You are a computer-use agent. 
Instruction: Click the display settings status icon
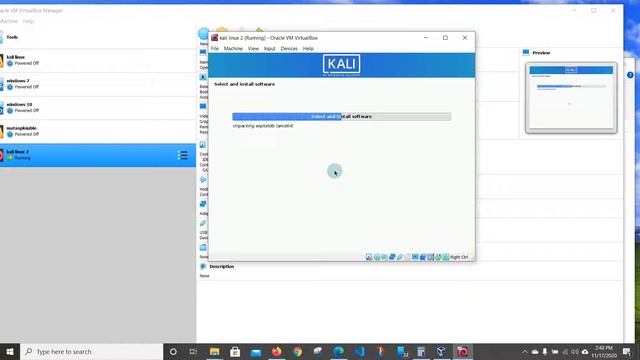415,257
